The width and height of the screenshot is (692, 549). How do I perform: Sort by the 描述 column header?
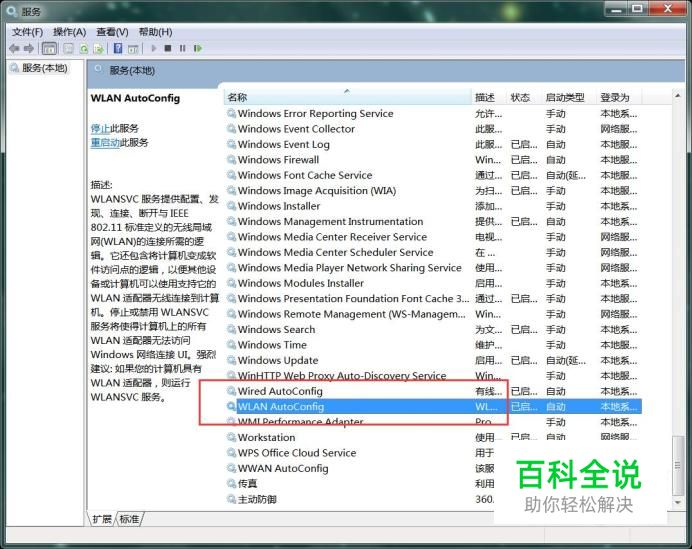(489, 97)
